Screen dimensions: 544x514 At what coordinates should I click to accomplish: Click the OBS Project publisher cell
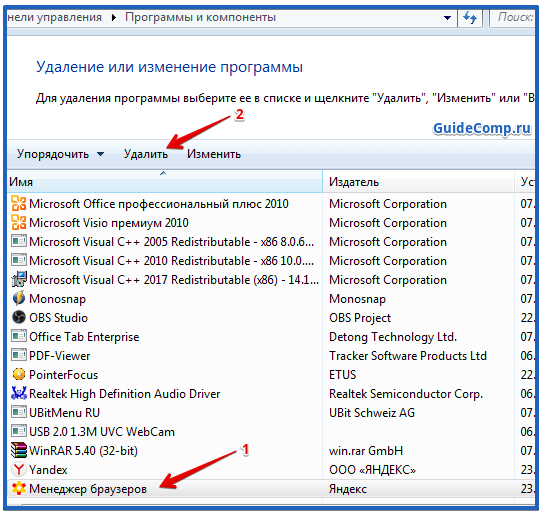[x=360, y=317]
